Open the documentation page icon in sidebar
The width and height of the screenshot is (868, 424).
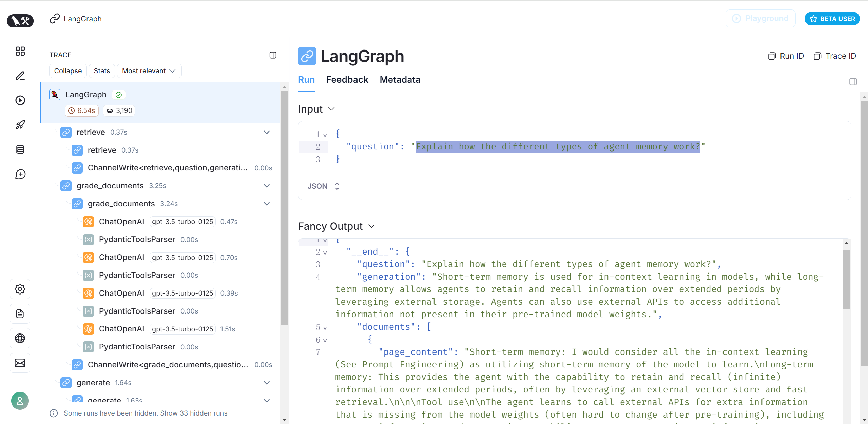point(20,314)
